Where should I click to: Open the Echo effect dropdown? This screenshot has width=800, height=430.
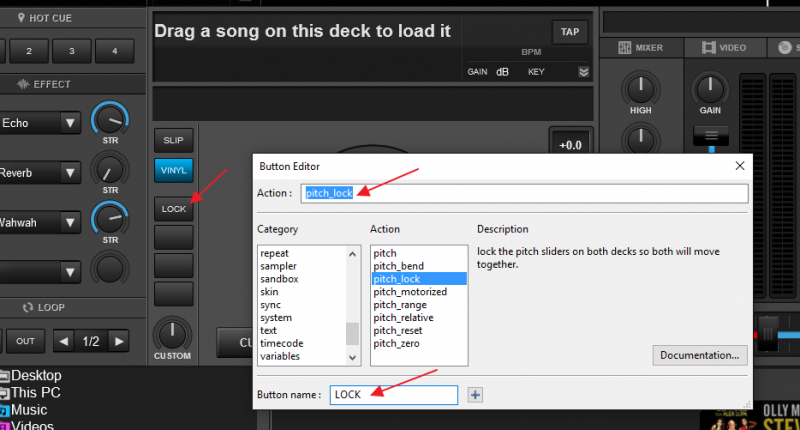coord(69,123)
